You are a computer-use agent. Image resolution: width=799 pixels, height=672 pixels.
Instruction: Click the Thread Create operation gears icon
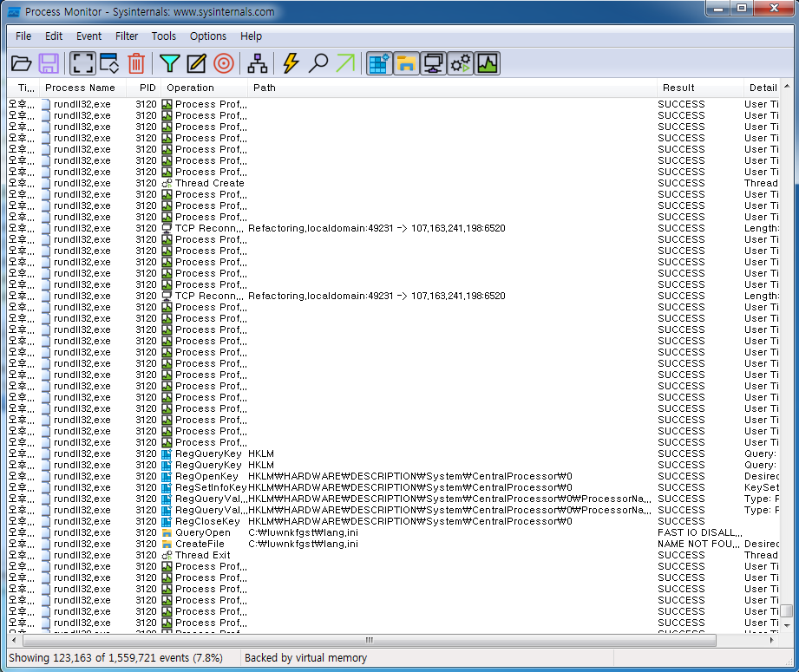(167, 184)
